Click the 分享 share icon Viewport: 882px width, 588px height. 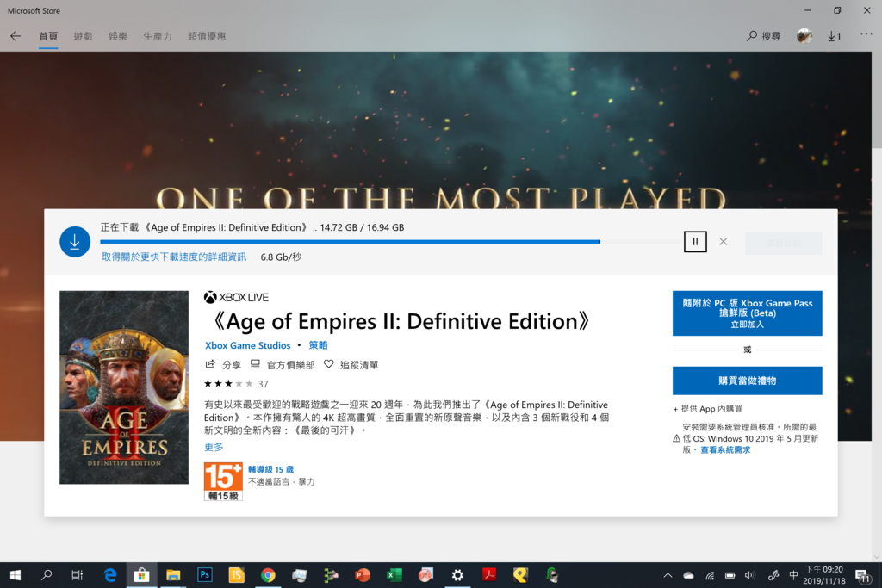(223, 365)
